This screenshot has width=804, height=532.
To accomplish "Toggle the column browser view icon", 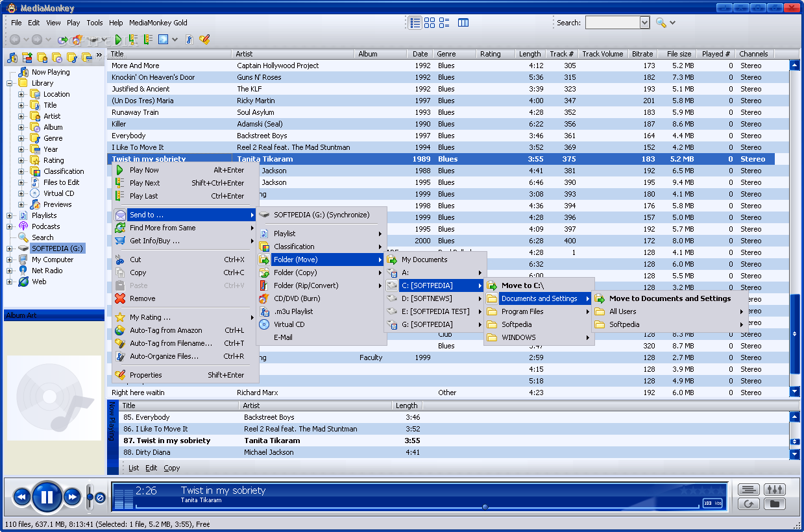I will (x=463, y=23).
